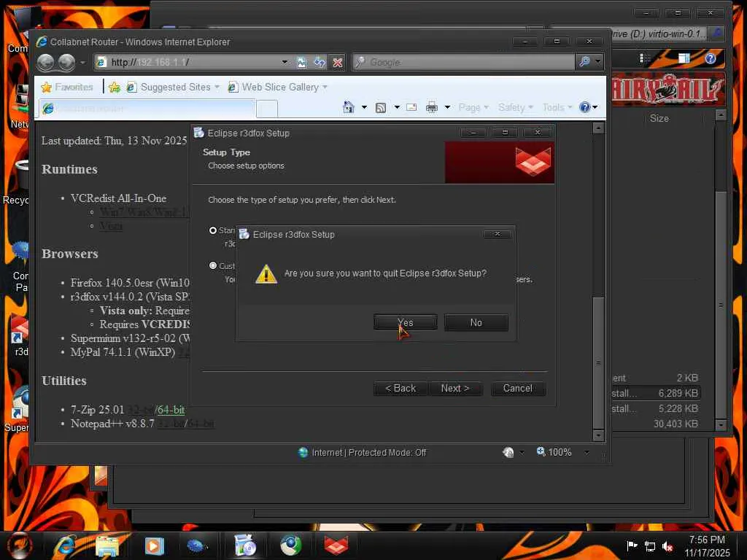
Task: Open Suggested Sites in favorites bar
Action: pyautogui.click(x=174, y=87)
